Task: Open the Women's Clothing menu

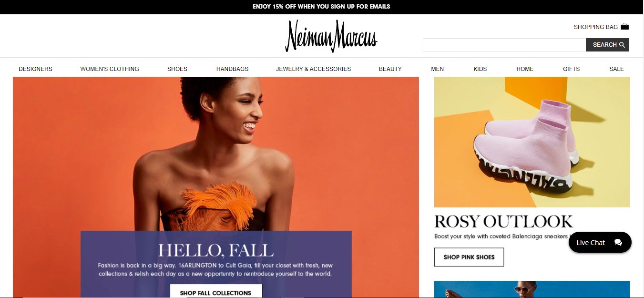Action: tap(110, 69)
